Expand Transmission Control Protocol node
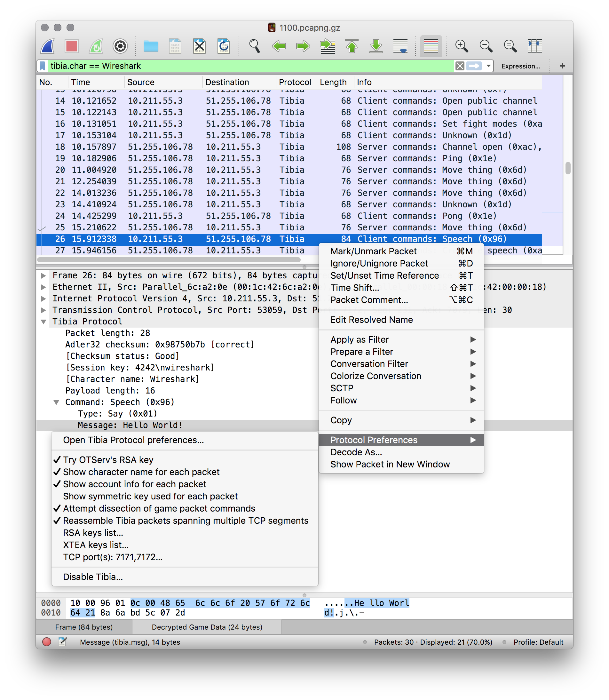Image resolution: width=609 pixels, height=700 pixels. [43, 310]
